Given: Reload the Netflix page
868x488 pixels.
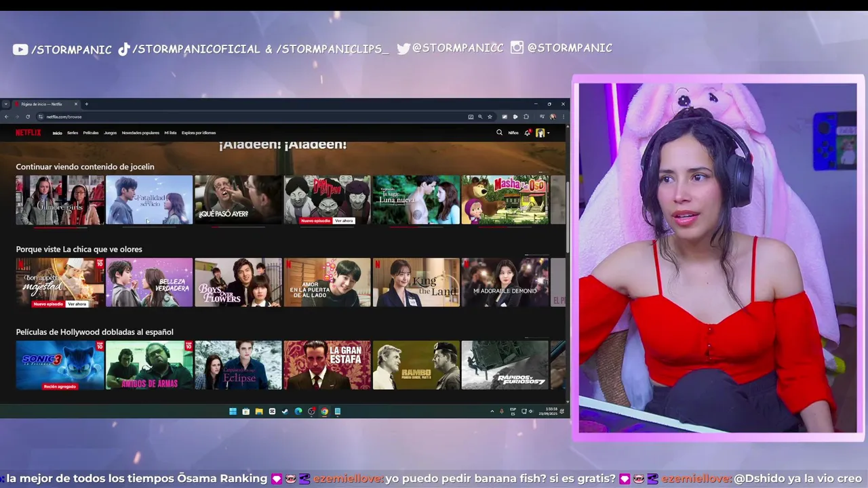Looking at the screenshot, I should pyautogui.click(x=28, y=117).
